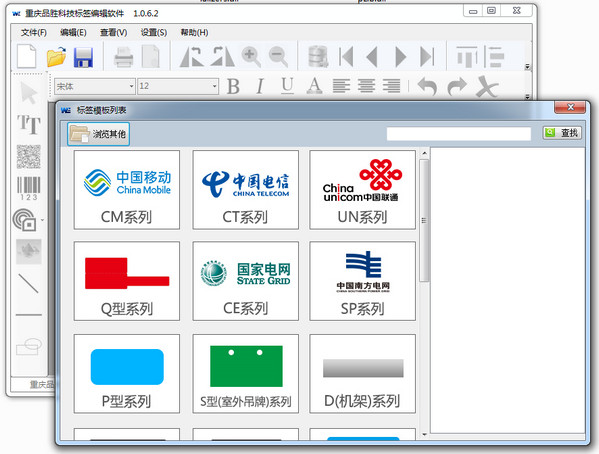599x454 pixels.
Task: Align text right
Action: [x=392, y=86]
